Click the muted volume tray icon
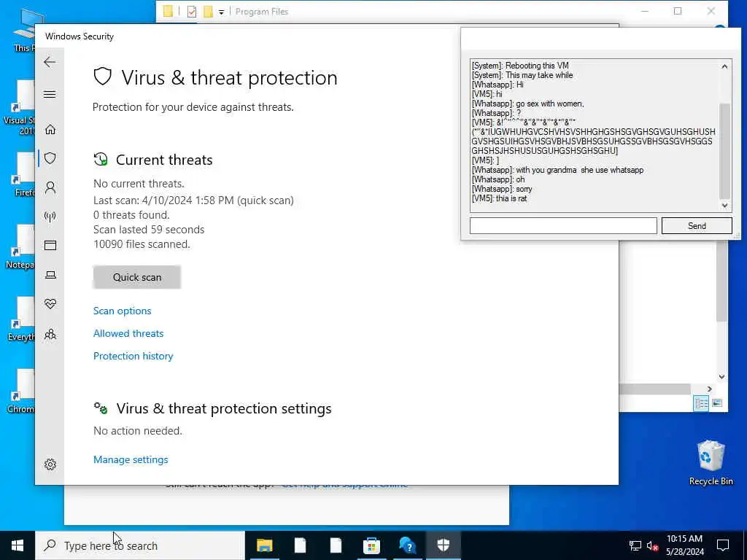The image size is (747, 560). 653,545
